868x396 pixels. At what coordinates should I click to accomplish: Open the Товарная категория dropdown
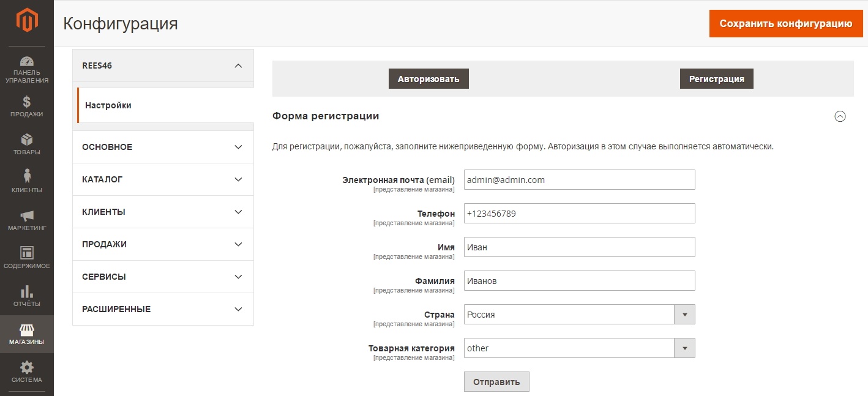pos(686,348)
